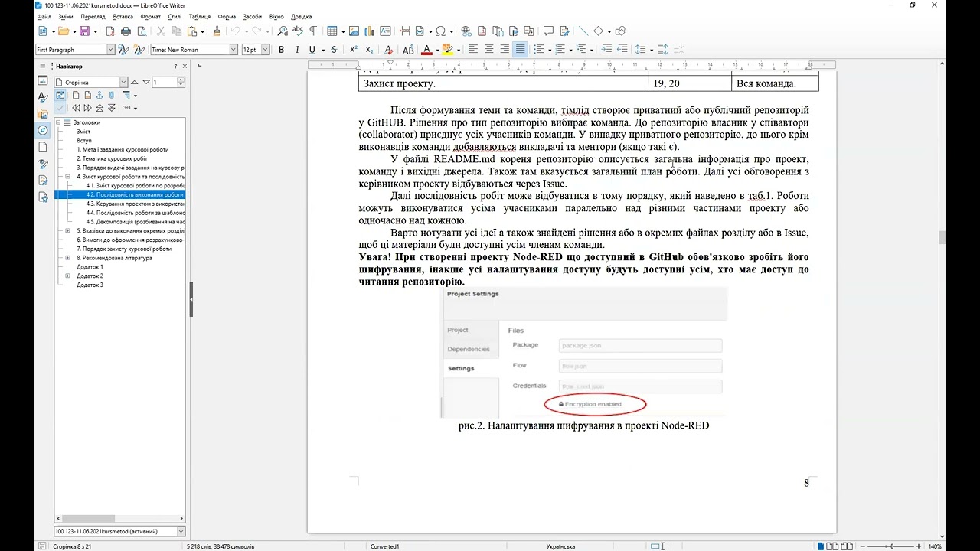The height and width of the screenshot is (551, 980).
Task: Insert a chart from the toolbar
Action: [369, 31]
